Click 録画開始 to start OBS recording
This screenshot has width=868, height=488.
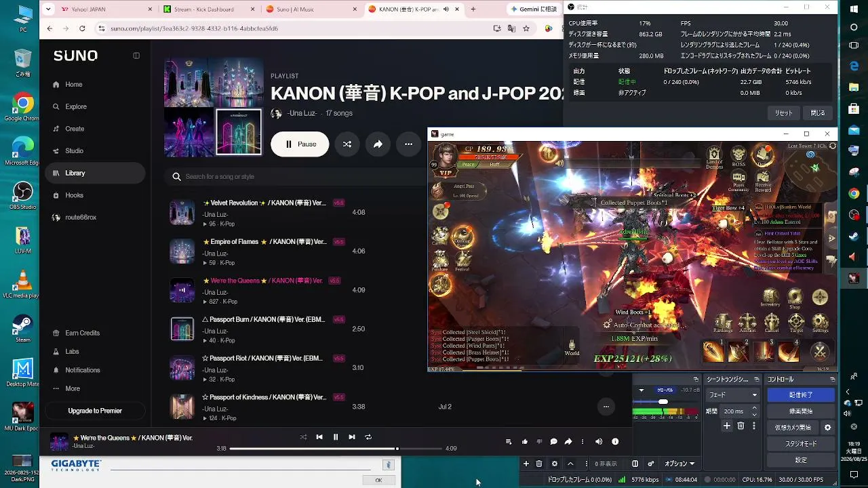click(x=801, y=411)
